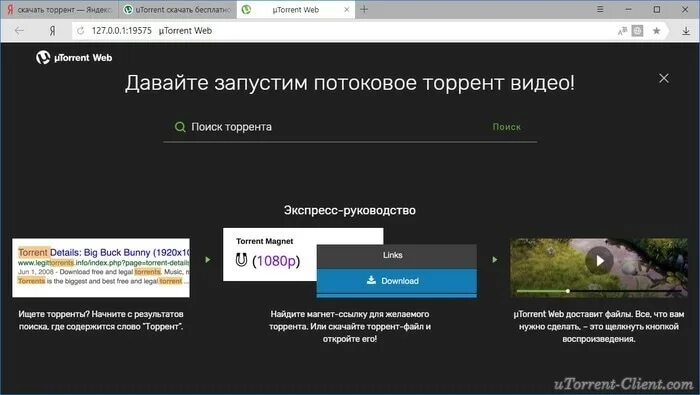The width and height of the screenshot is (700, 395).
Task: Click the Links header in the guide
Action: pyautogui.click(x=396, y=255)
